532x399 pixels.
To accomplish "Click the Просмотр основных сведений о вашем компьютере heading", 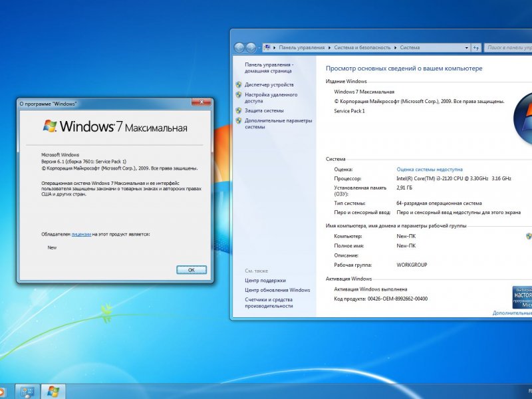I will 404,68.
